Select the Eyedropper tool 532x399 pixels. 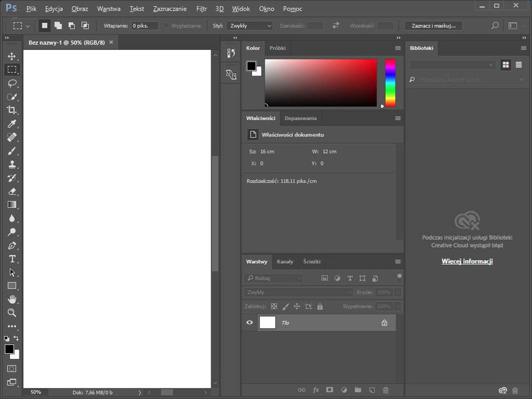coord(11,124)
